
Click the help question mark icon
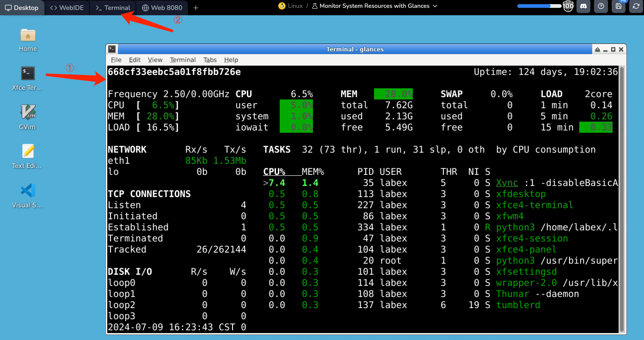601,6
